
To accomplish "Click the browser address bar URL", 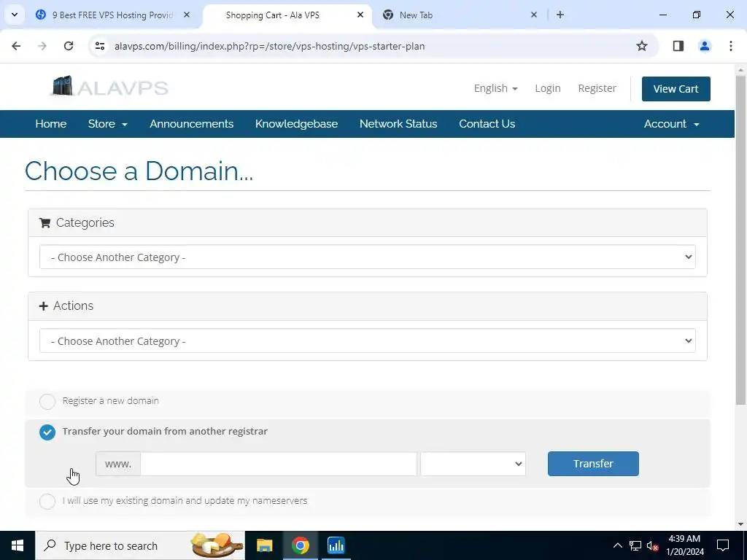I will [270, 46].
